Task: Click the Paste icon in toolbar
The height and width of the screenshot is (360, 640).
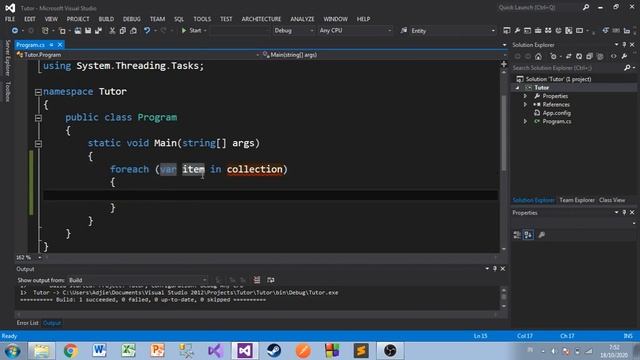Action: pos(133,31)
